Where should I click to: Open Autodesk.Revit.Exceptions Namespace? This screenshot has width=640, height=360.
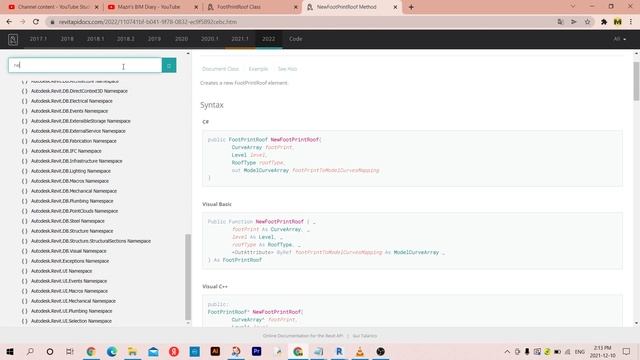pos(70,261)
